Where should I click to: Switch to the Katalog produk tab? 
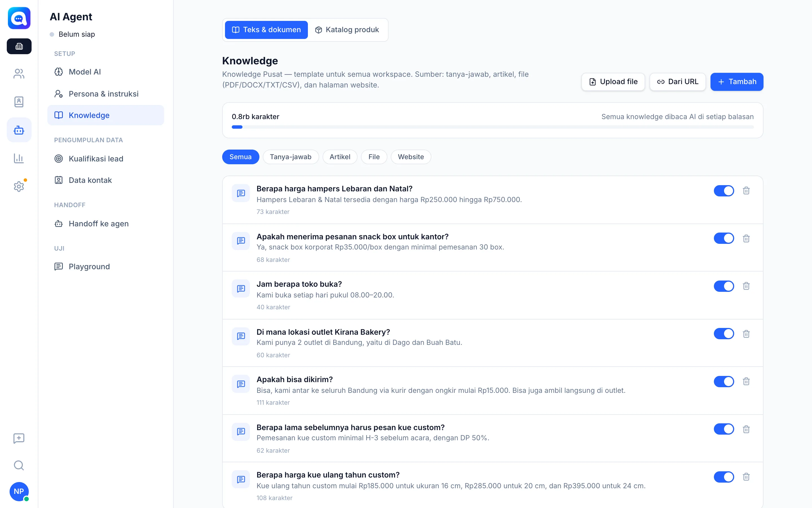click(x=347, y=30)
